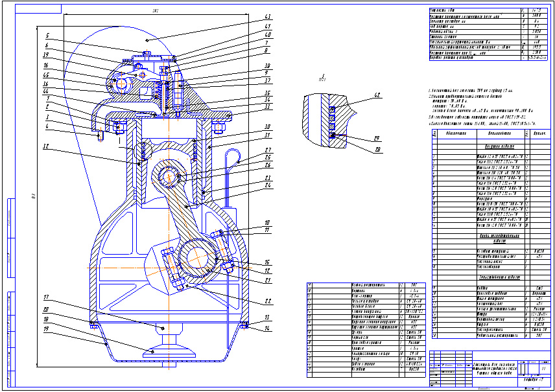Click callout label 38

pyautogui.click(x=268, y=66)
